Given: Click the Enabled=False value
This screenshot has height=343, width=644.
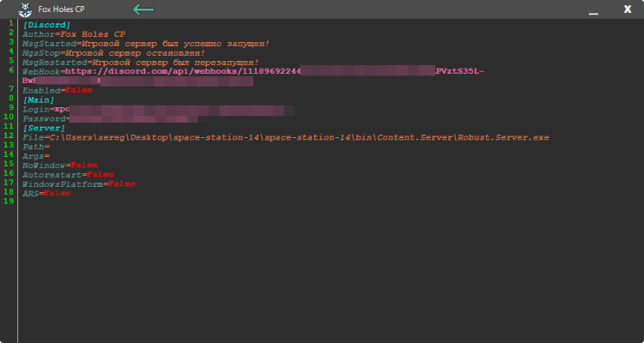Looking at the screenshot, I should pos(80,90).
